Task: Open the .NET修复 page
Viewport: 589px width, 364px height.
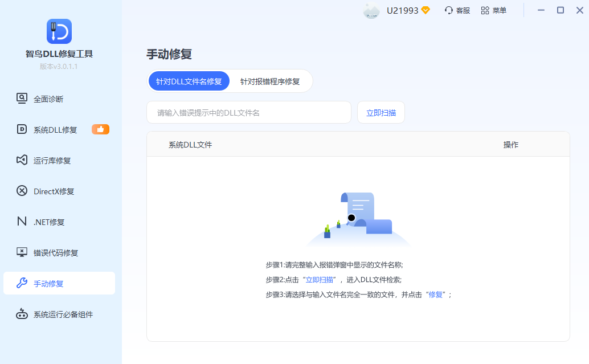Action: tap(59, 222)
